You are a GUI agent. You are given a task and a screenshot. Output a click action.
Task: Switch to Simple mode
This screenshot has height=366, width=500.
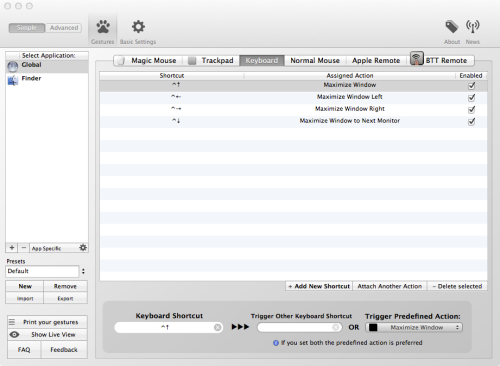coord(27,28)
